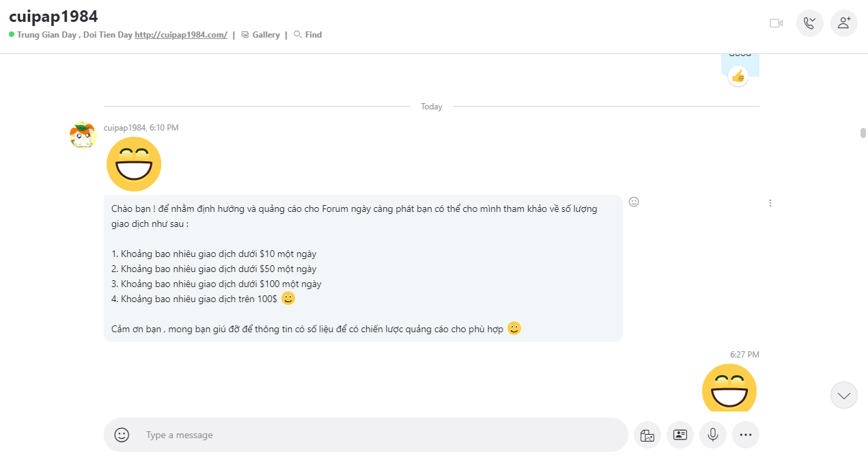Add people to the conversation
The width and height of the screenshot is (868, 458).
pos(844,23)
